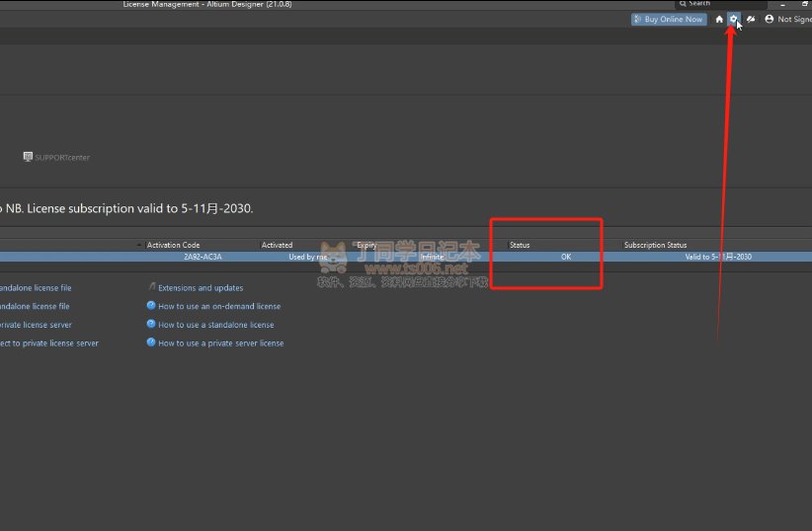Click the monitor icon beside SUPPORTcenter
The height and width of the screenshot is (531, 812).
pyautogui.click(x=28, y=156)
